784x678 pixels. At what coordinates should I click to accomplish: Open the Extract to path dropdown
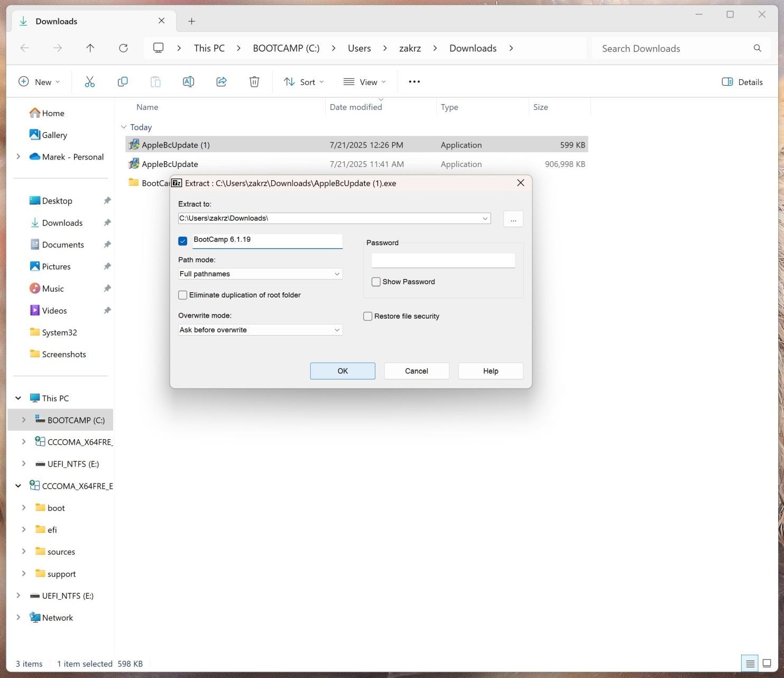point(485,218)
